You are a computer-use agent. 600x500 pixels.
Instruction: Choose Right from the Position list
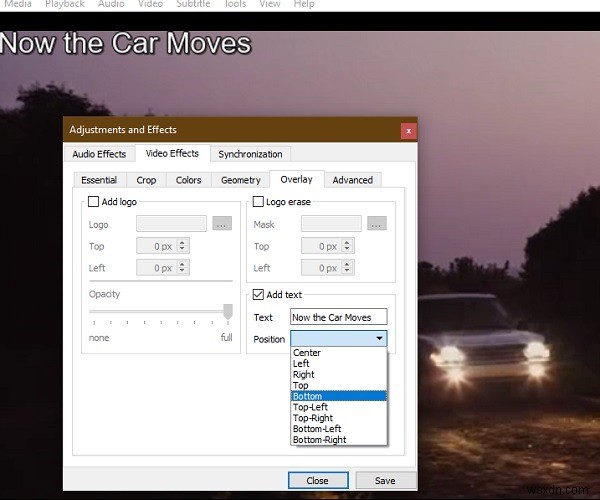(x=339, y=375)
